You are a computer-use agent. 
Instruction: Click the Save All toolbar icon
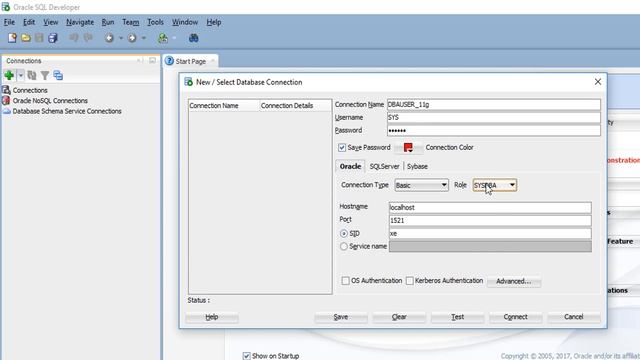pos(53,38)
